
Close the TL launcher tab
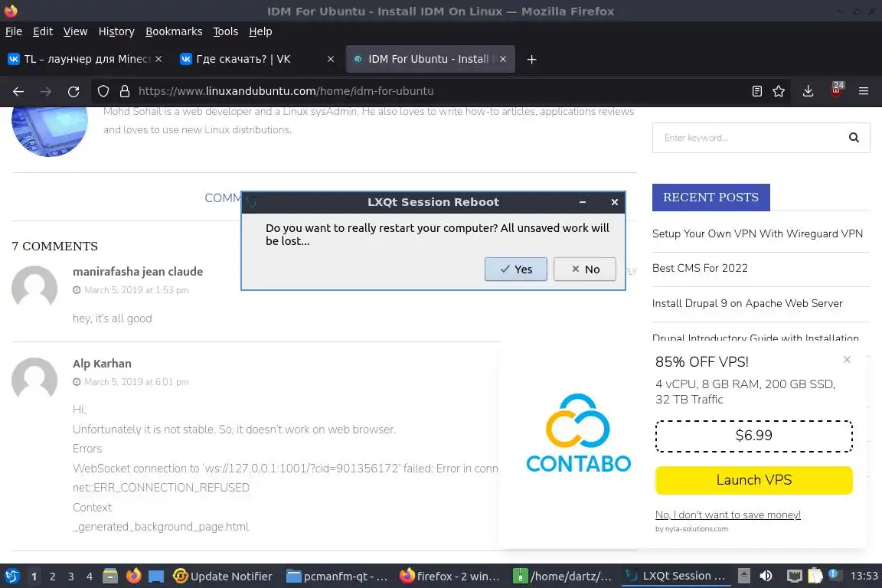[x=158, y=59]
